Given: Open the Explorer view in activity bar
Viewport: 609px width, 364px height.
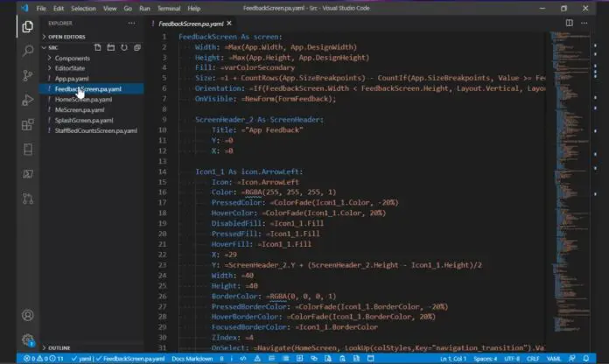Looking at the screenshot, I should coord(28,26).
